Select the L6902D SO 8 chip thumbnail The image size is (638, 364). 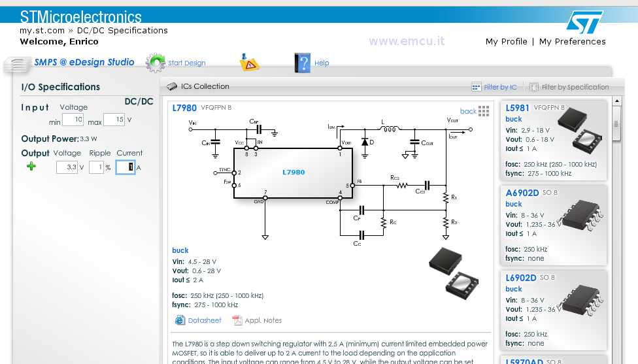click(580, 301)
